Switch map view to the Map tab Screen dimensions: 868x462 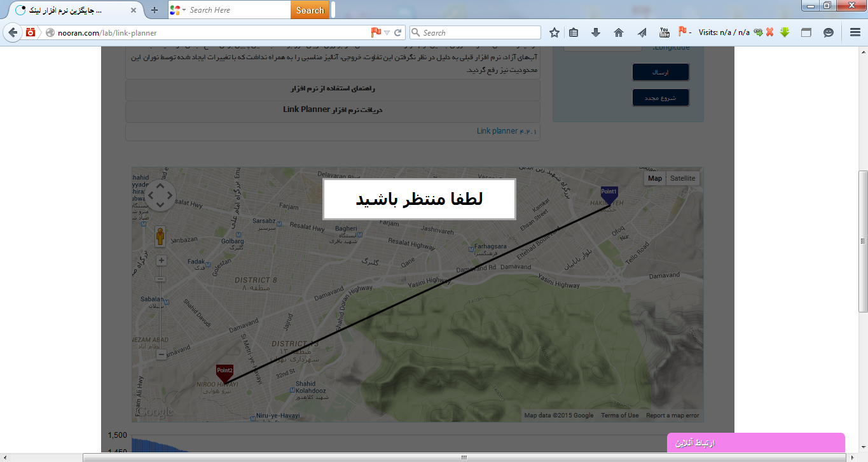(x=655, y=179)
